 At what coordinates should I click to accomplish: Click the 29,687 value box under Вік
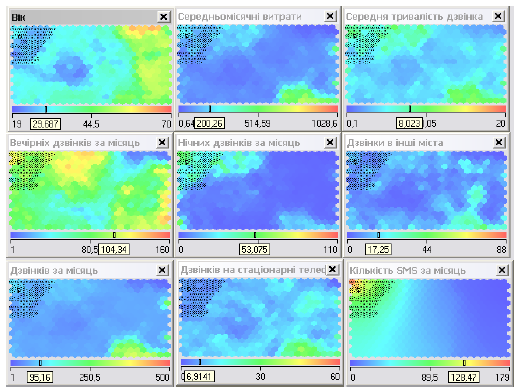tap(45, 124)
